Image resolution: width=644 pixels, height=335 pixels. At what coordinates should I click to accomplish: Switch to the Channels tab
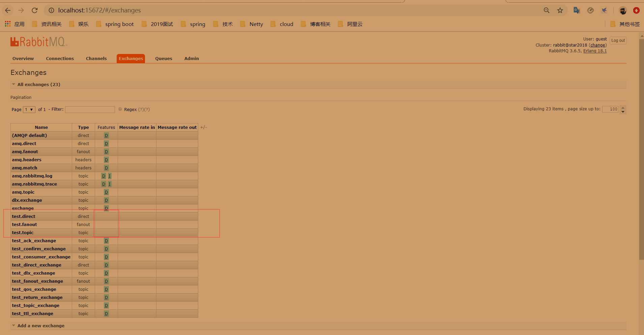[x=96, y=58]
